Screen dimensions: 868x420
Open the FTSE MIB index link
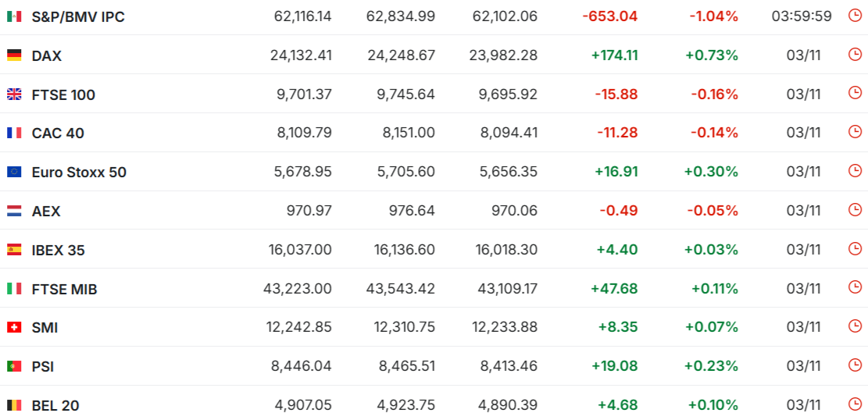point(64,290)
